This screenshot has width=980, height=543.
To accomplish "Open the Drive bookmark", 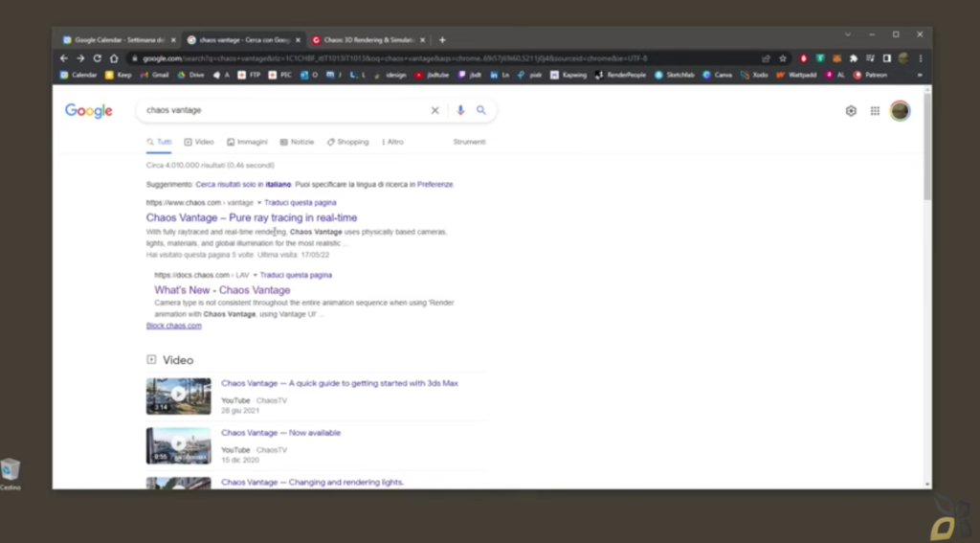I will [190, 75].
